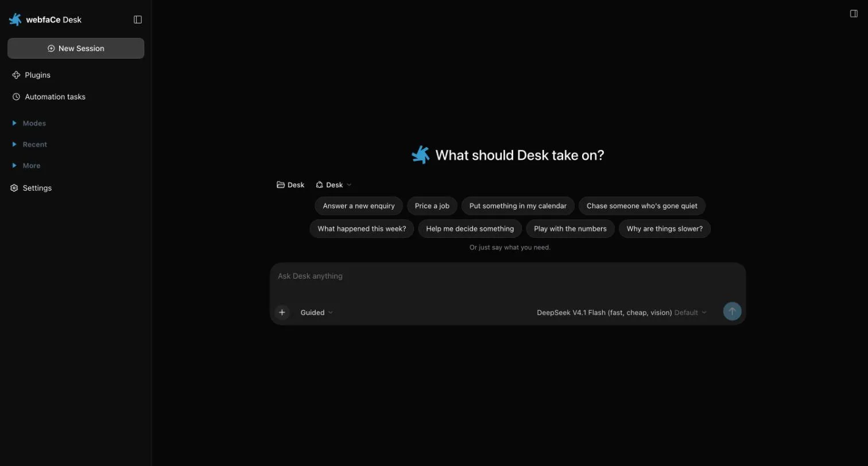Screen dimensions: 868x466
Task: Click the send arrow button
Action: pyautogui.click(x=732, y=311)
